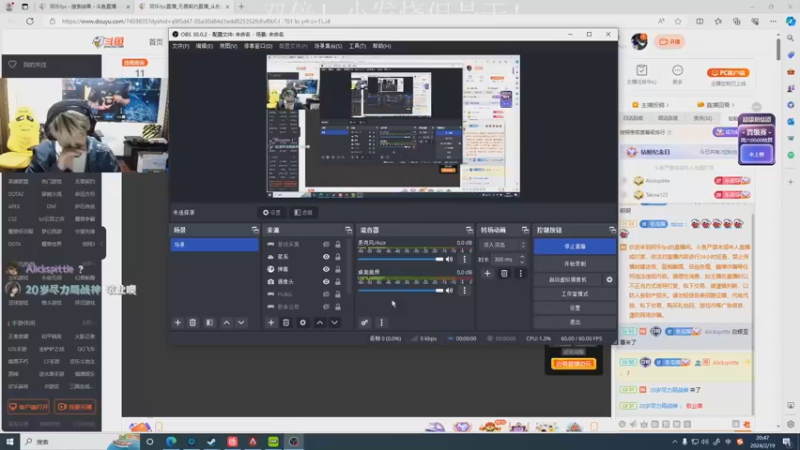Open the OBS 视图(V) menu

point(228,46)
